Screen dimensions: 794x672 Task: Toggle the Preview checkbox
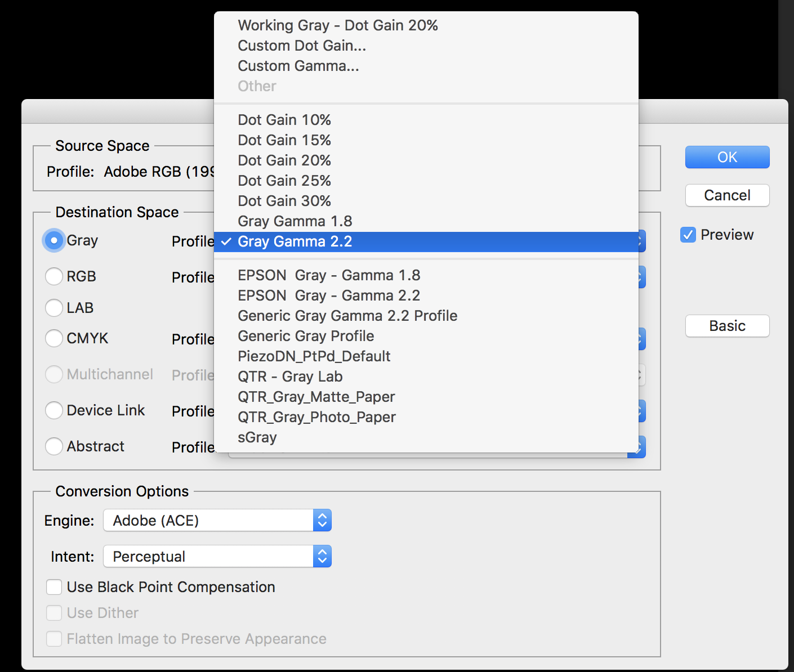(688, 235)
